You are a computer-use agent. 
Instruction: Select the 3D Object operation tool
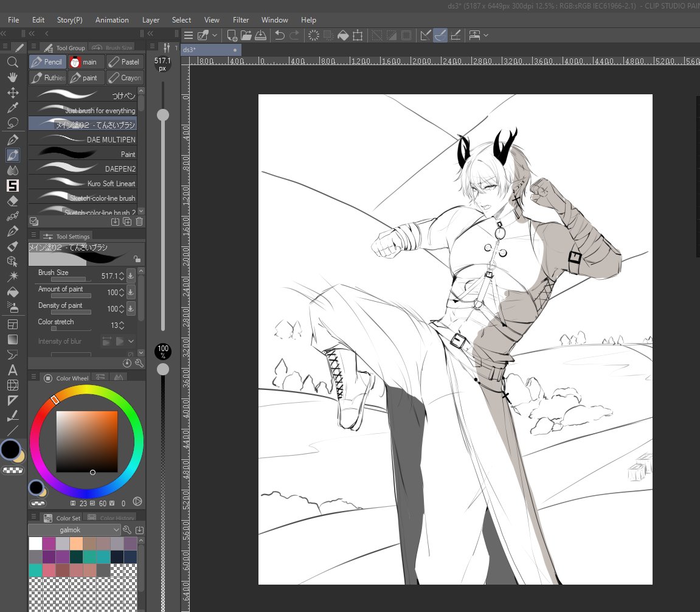pos(13,262)
